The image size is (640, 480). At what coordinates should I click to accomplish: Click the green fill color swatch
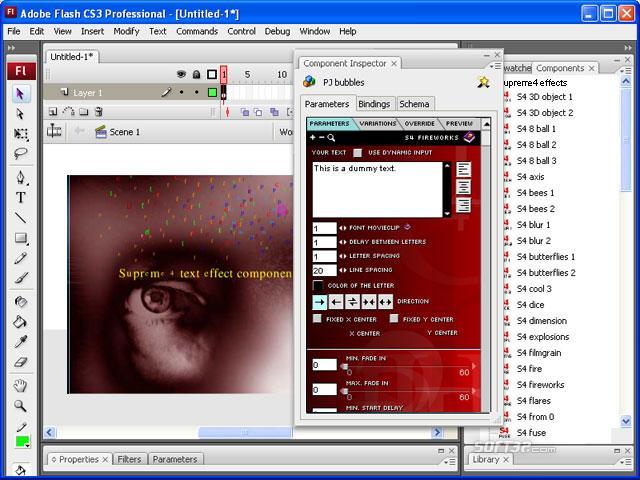[21, 443]
